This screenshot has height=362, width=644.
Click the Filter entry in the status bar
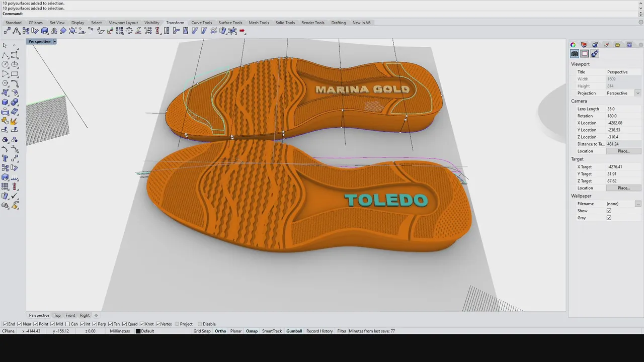(342, 331)
